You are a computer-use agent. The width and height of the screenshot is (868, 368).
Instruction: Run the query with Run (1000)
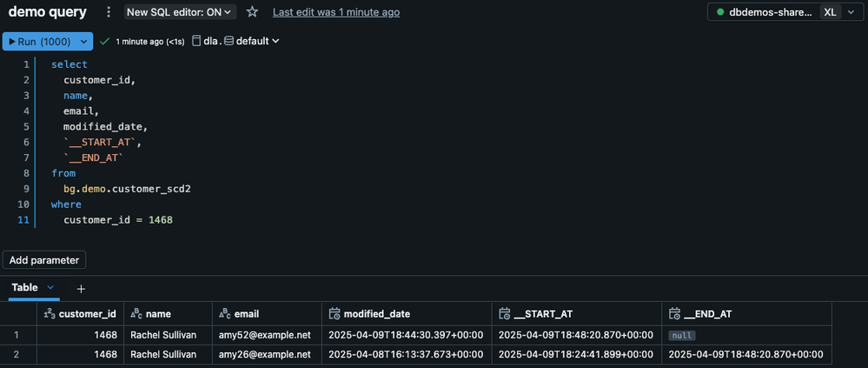pos(40,41)
